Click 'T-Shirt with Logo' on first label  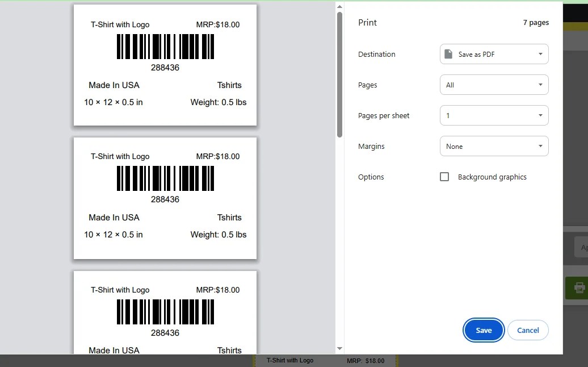120,25
